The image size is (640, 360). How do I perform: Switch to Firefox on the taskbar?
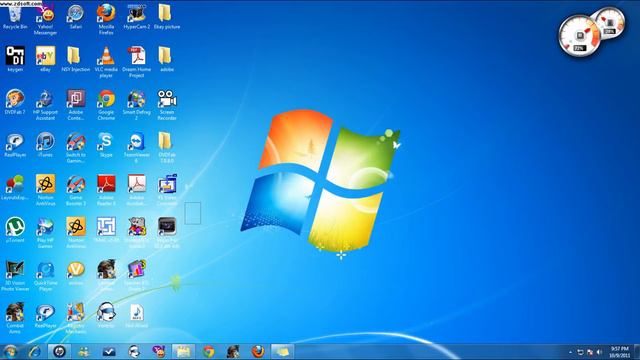(x=258, y=351)
